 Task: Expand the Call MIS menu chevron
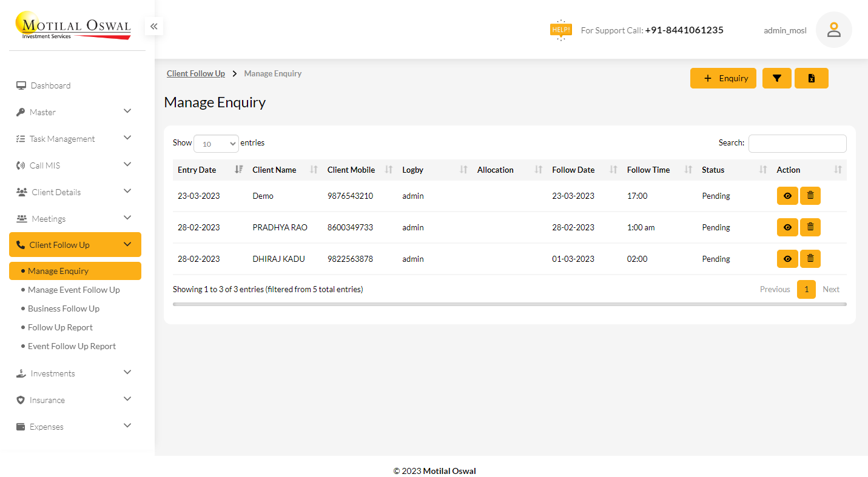pyautogui.click(x=127, y=164)
